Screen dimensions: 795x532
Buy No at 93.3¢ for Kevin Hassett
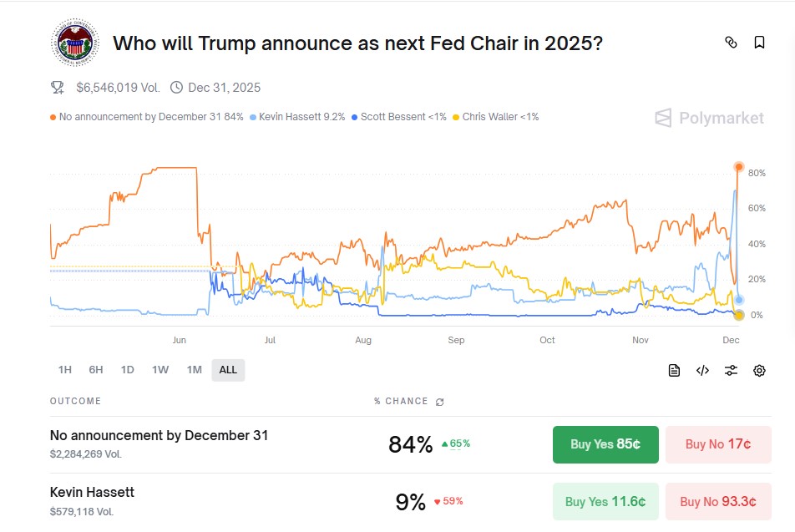coord(718,501)
